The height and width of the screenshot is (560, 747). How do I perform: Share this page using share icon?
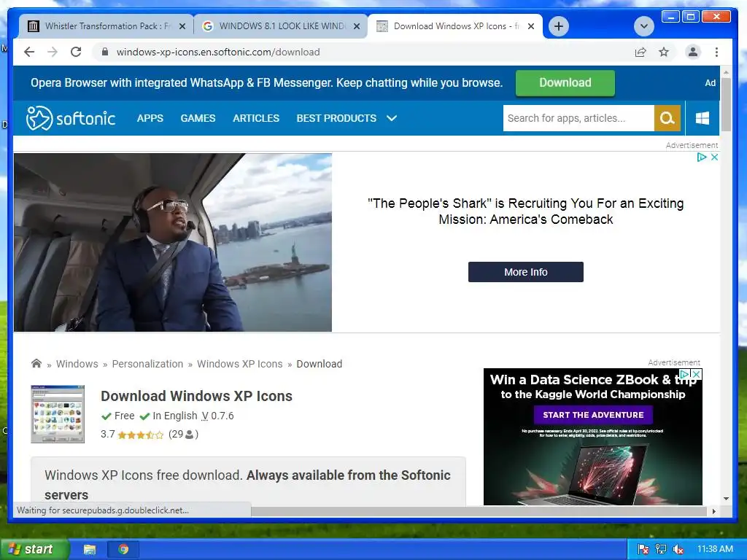pyautogui.click(x=640, y=52)
